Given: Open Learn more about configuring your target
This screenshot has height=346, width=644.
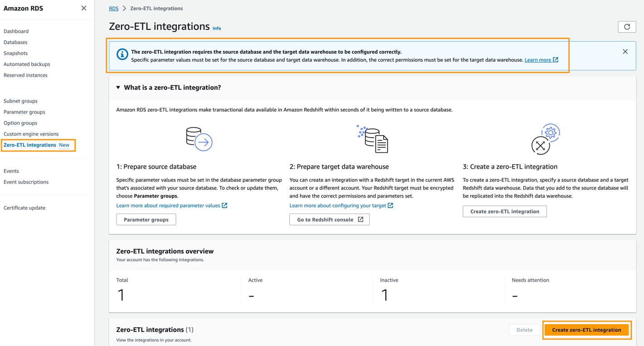Looking at the screenshot, I should click(338, 205).
